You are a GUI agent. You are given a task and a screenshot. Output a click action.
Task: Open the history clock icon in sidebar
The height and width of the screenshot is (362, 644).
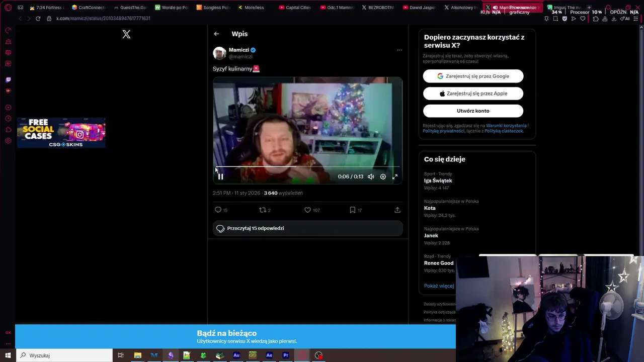pyautogui.click(x=8, y=119)
